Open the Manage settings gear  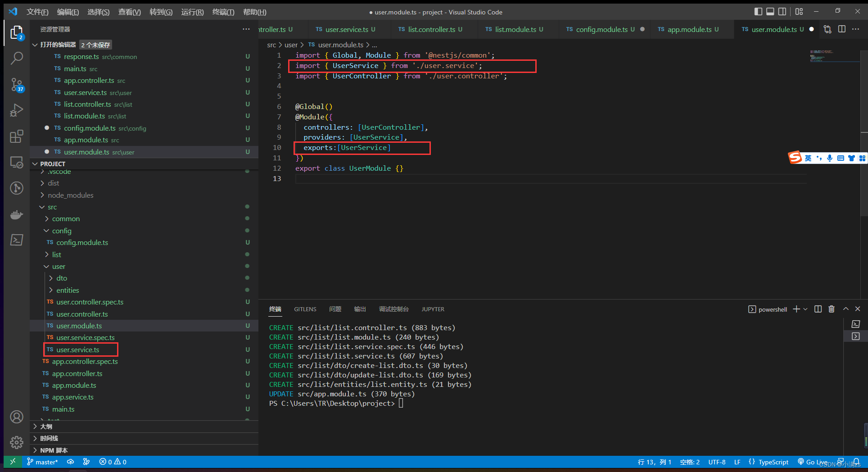[x=17, y=442]
